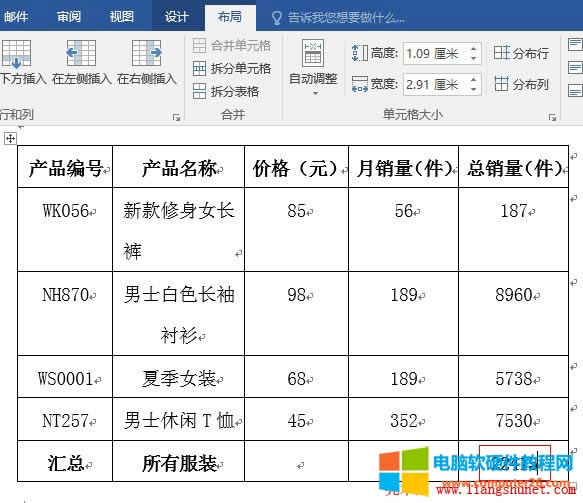583x503 pixels.
Task: Click the height input field
Action: 442,54
